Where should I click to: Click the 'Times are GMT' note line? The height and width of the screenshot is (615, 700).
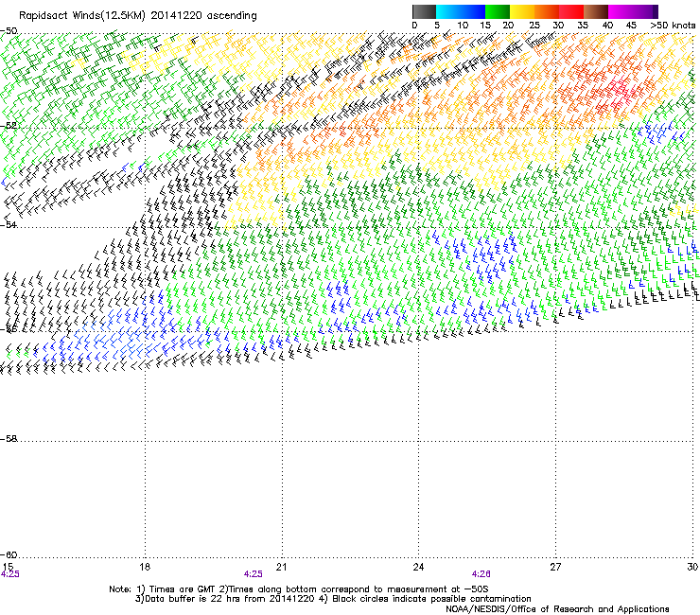pos(299,589)
